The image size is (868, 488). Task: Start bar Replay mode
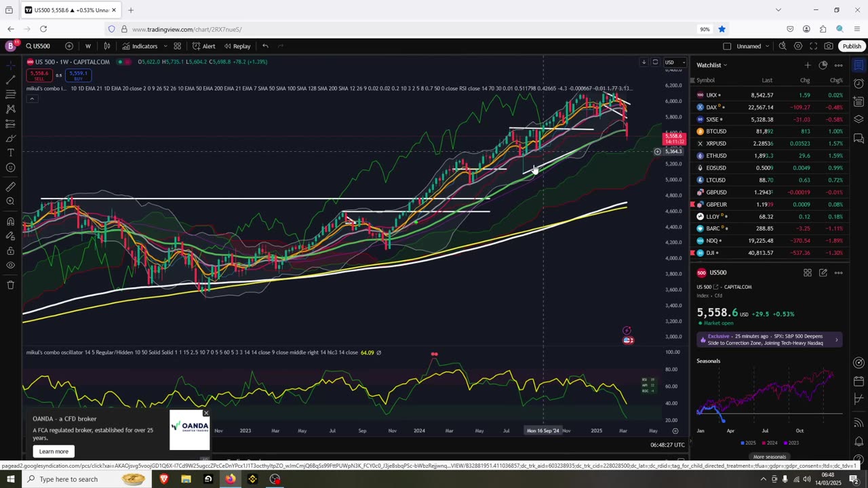point(237,46)
